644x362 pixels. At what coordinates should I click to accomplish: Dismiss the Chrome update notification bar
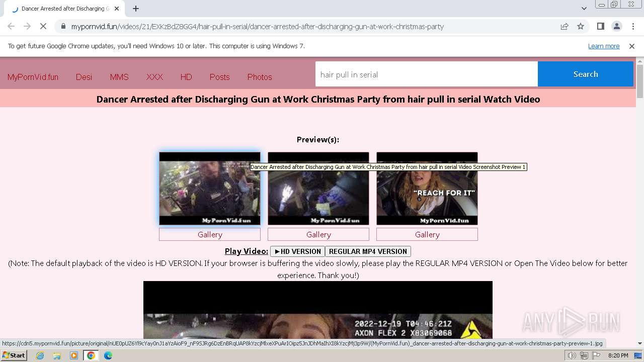[x=632, y=46]
